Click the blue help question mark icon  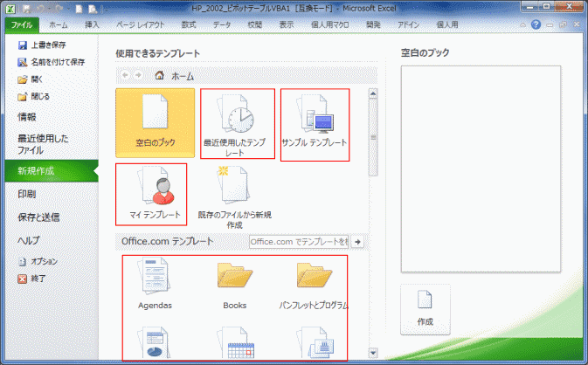[x=536, y=24]
